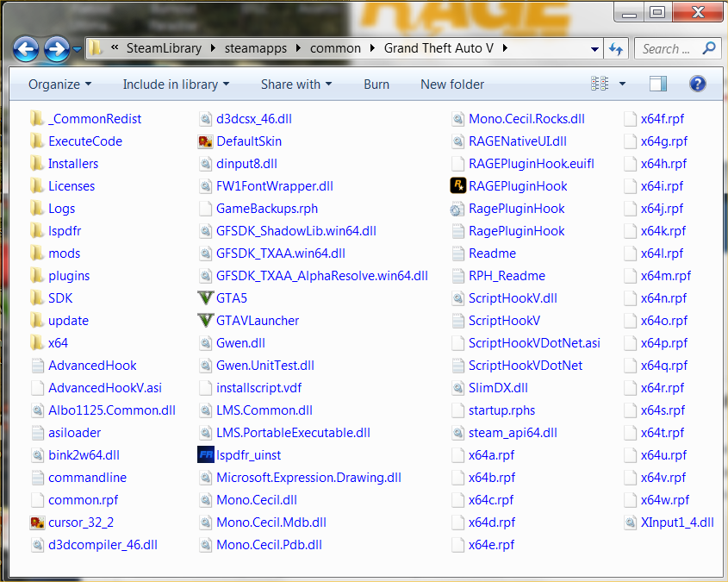Click the refresh button in address bar
The image size is (728, 582).
(x=616, y=49)
